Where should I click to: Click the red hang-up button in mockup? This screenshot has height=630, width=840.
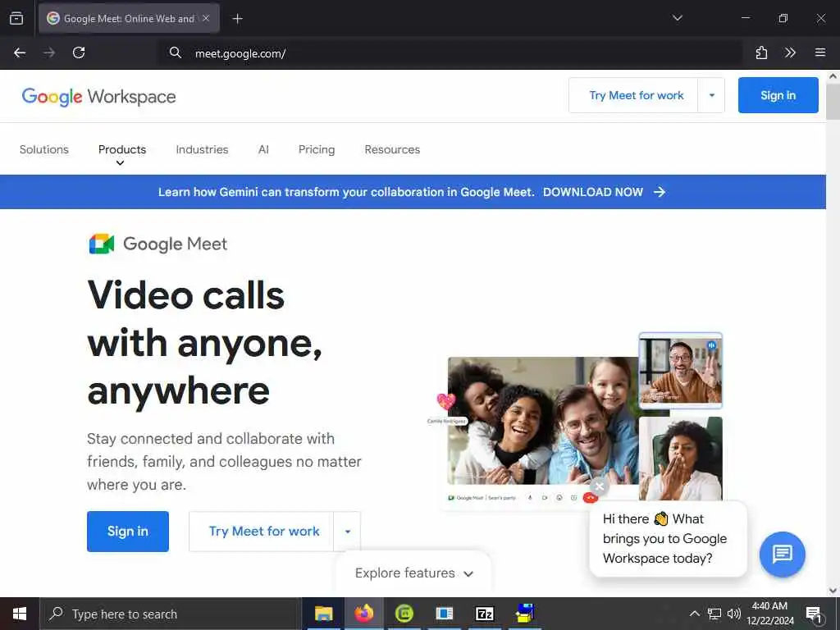pos(589,498)
